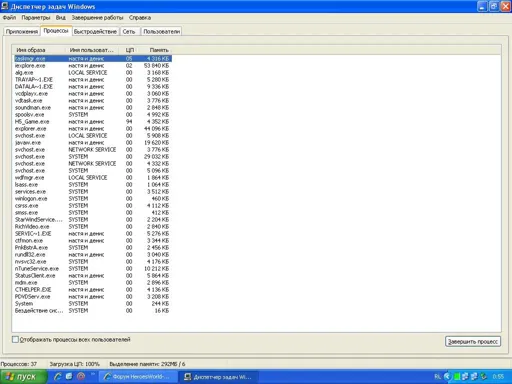
Task: Sort by Имя образа column header
Action: 39,50
